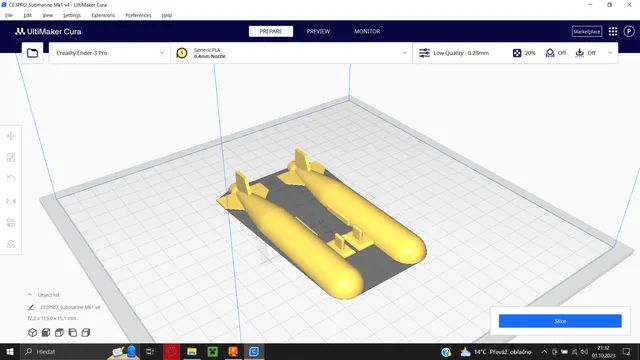Screen dimensions: 640x360
Task: Switch to the PREVIEW tab
Action: point(318,31)
